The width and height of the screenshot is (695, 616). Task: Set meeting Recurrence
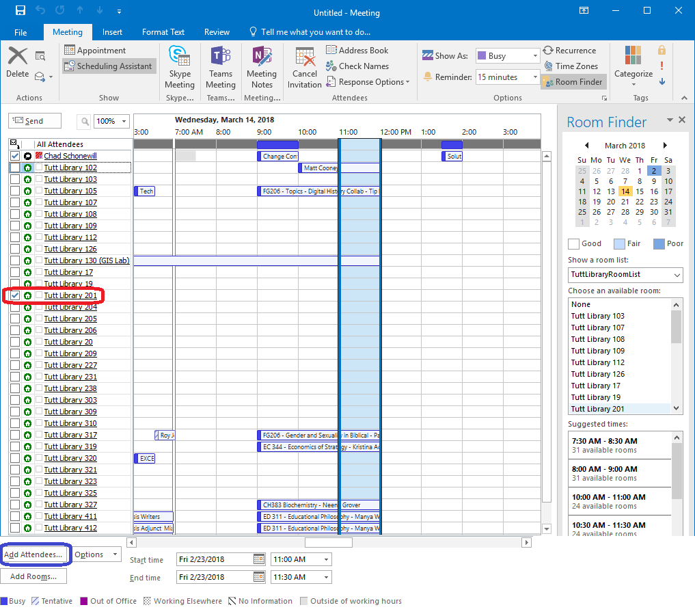[x=570, y=50]
